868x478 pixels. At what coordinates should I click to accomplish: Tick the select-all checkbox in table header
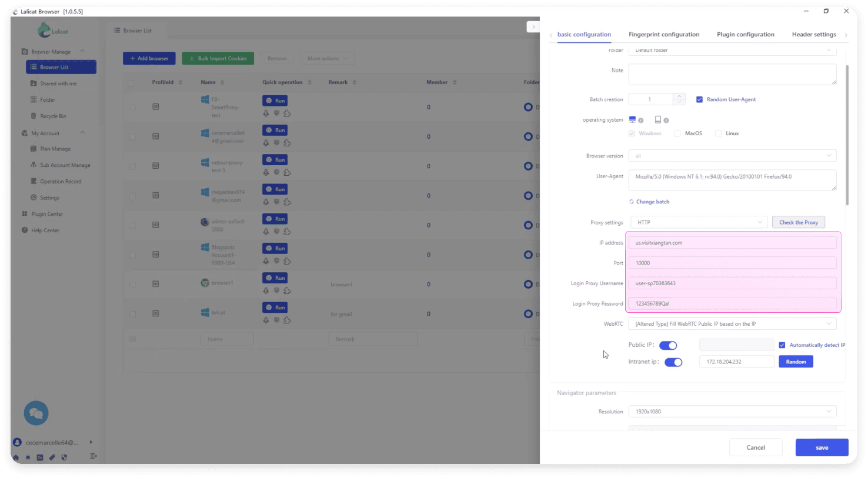pyautogui.click(x=132, y=83)
